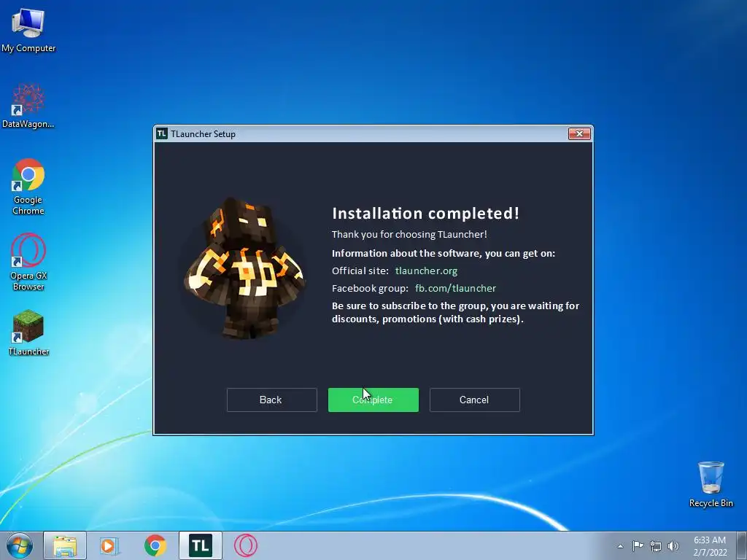Click the Minecraft character skin image
Viewport: 747px width, 560px height.
pyautogui.click(x=245, y=268)
